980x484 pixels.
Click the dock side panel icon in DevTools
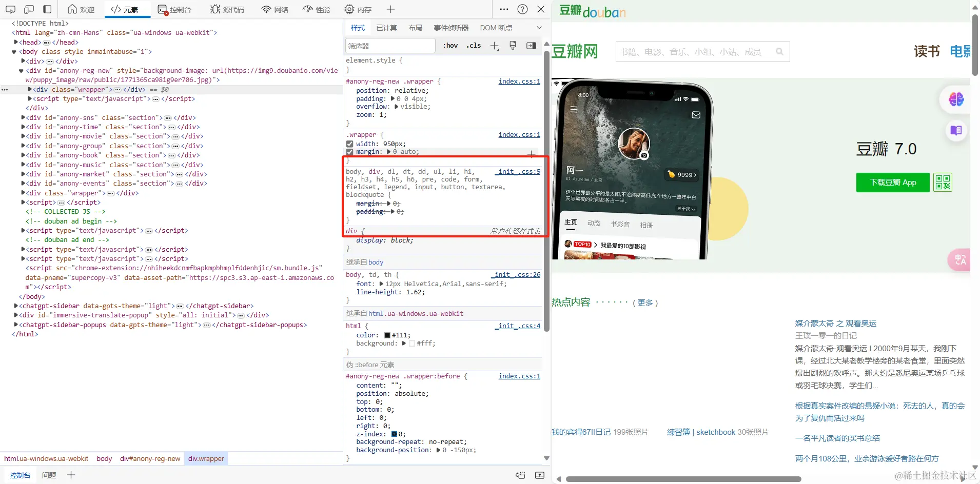[47, 9]
